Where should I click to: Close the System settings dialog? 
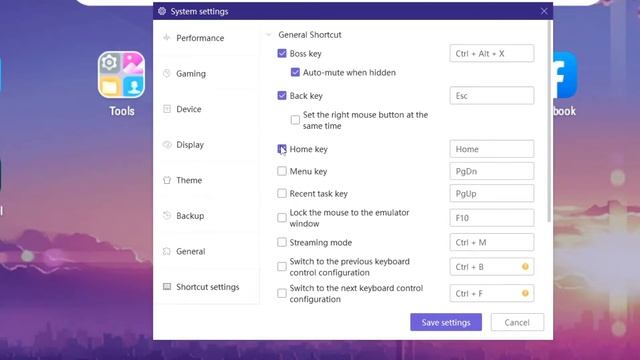(544, 11)
